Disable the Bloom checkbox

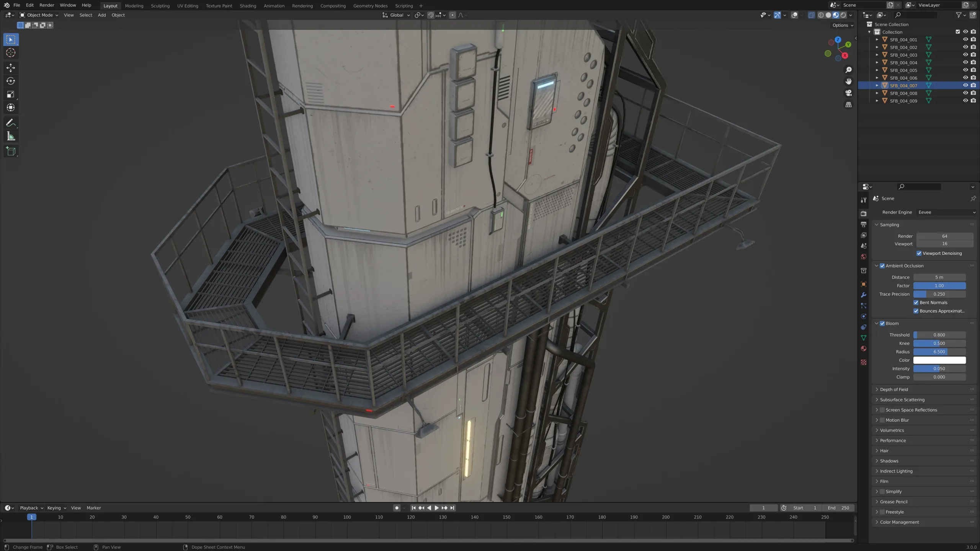click(x=882, y=323)
